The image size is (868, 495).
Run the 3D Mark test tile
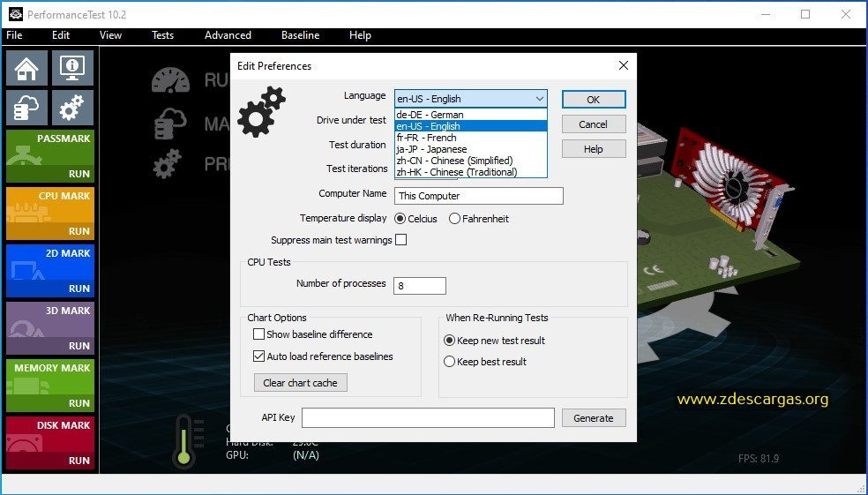[x=49, y=328]
